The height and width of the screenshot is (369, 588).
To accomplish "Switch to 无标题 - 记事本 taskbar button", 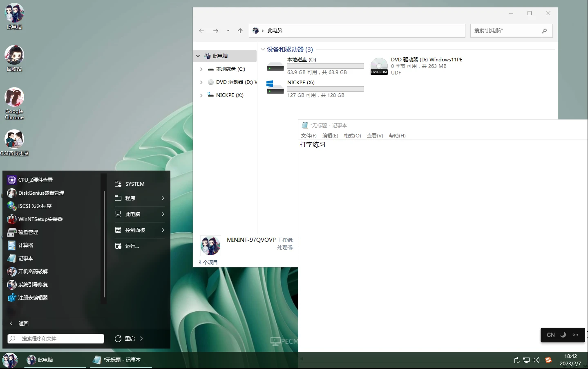I will click(x=121, y=360).
